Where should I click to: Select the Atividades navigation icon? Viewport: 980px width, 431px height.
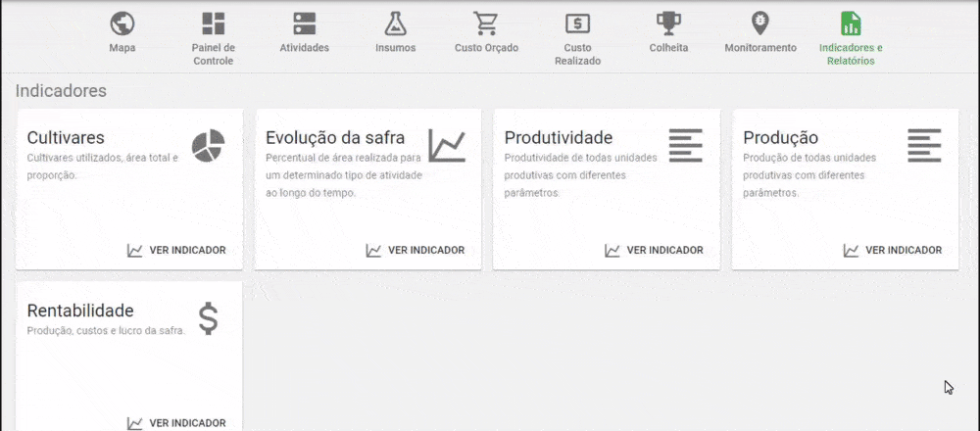pyautogui.click(x=304, y=24)
